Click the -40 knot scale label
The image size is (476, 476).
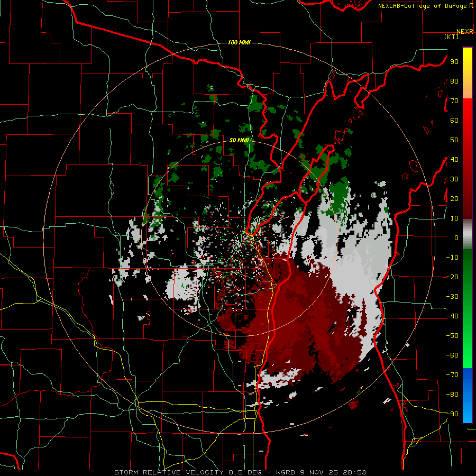click(x=452, y=316)
